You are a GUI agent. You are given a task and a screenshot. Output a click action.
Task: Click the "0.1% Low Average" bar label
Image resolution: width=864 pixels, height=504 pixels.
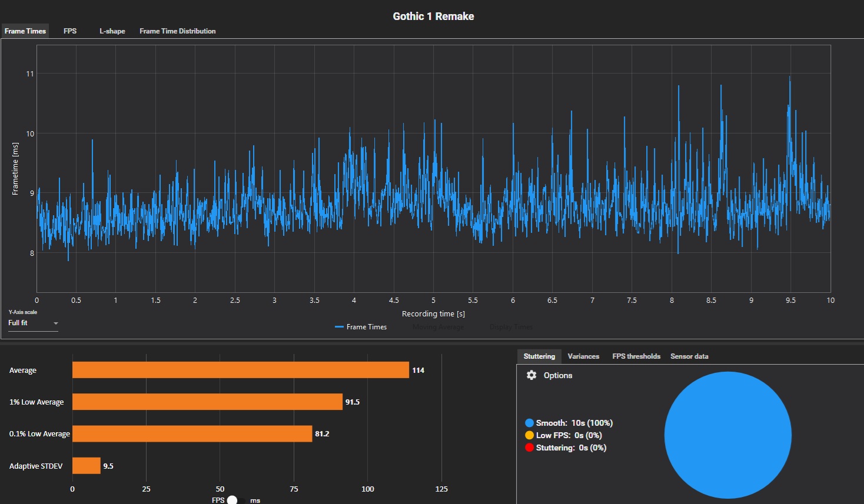[39, 433]
